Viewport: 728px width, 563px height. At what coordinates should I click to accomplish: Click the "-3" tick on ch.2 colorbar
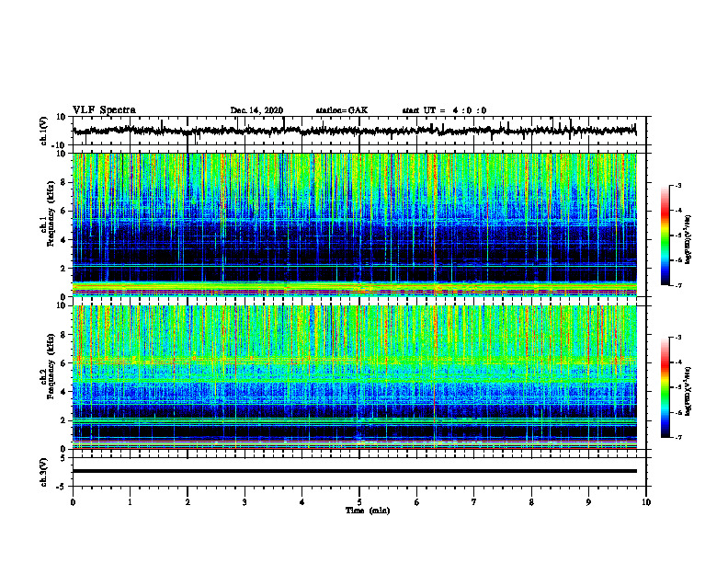click(677, 338)
